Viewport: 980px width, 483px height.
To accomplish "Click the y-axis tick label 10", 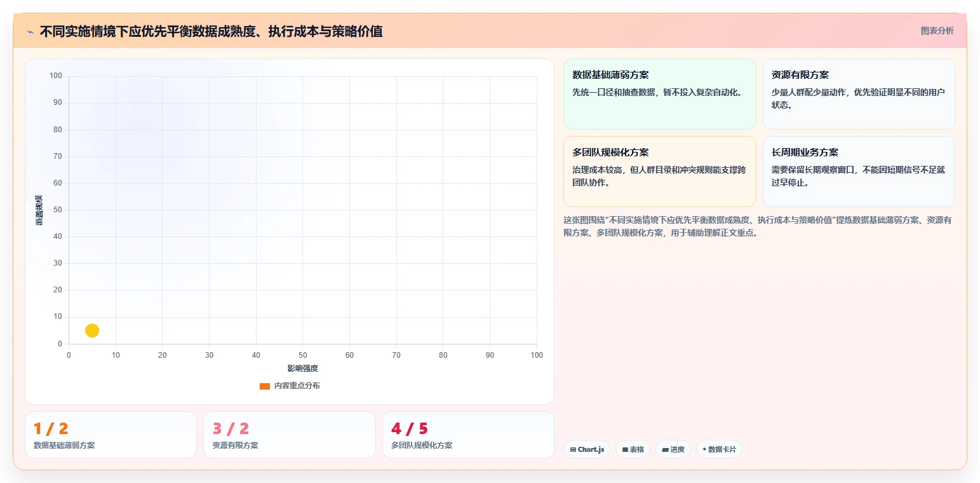I will click(x=58, y=316).
